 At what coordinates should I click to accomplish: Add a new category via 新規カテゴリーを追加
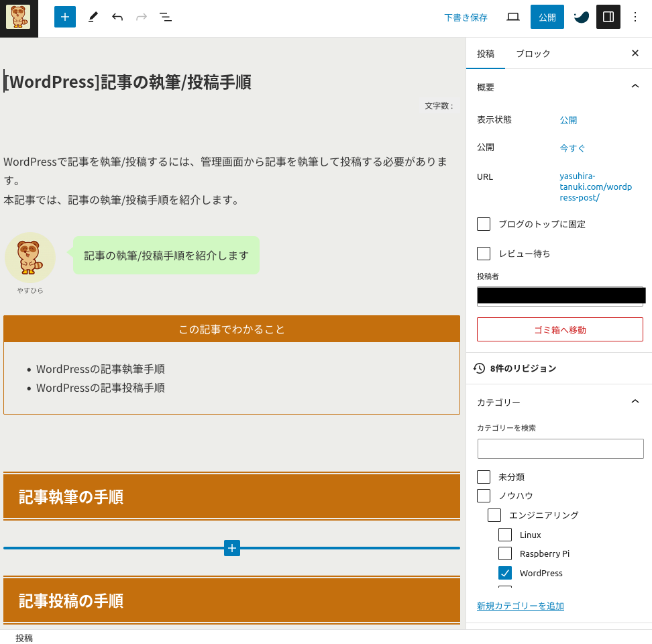pyautogui.click(x=520, y=606)
